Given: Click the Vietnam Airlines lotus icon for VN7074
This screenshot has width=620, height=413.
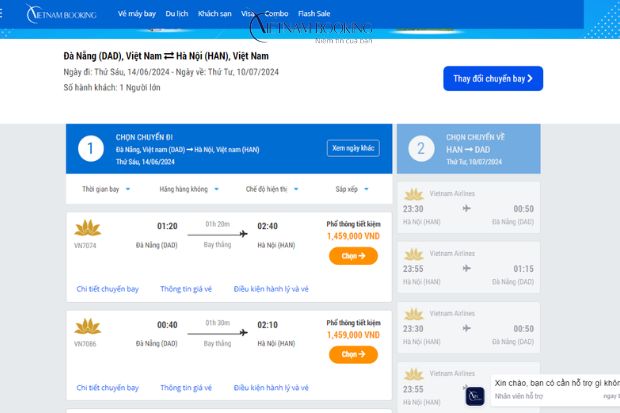Looking at the screenshot, I should point(88,227).
